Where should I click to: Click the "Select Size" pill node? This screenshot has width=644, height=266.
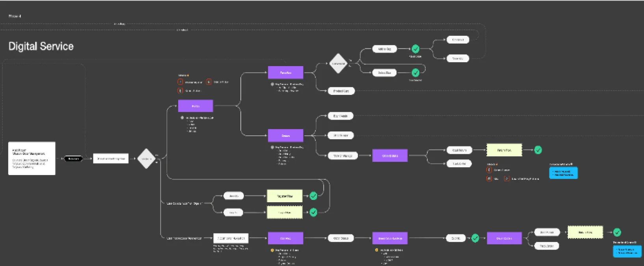[384, 73]
